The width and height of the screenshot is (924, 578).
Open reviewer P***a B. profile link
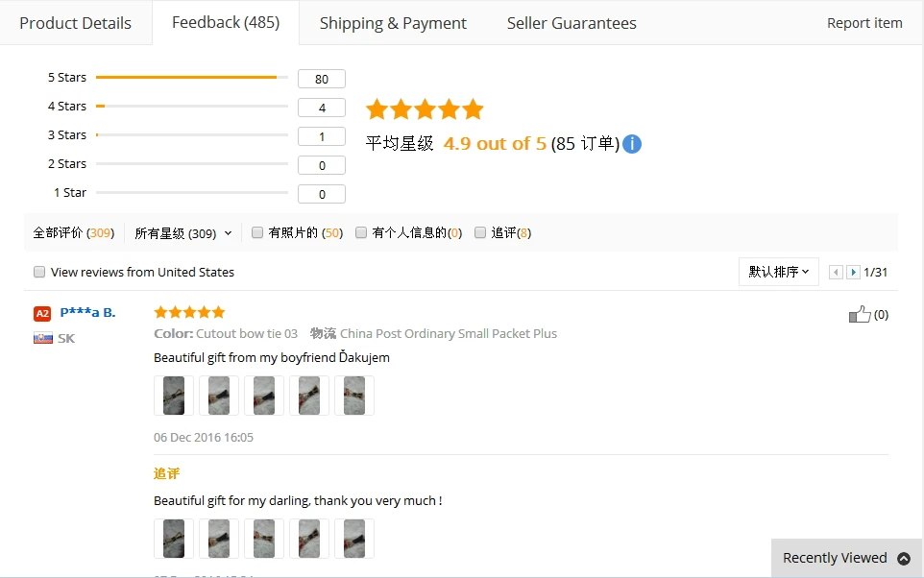click(87, 312)
